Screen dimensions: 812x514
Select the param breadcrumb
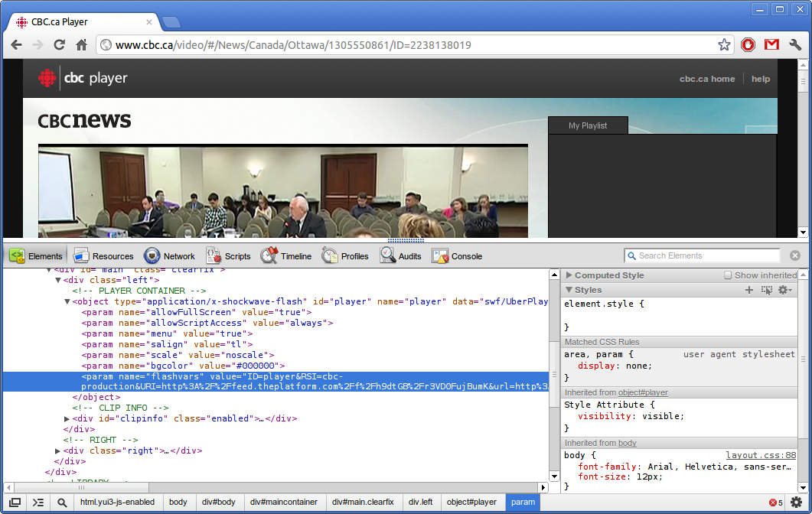(523, 502)
